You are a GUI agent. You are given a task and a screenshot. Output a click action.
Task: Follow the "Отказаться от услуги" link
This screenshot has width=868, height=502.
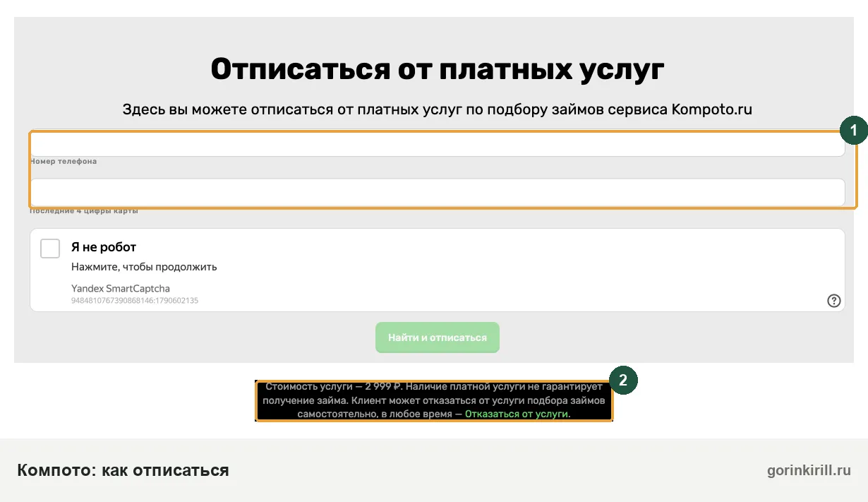pyautogui.click(x=517, y=414)
